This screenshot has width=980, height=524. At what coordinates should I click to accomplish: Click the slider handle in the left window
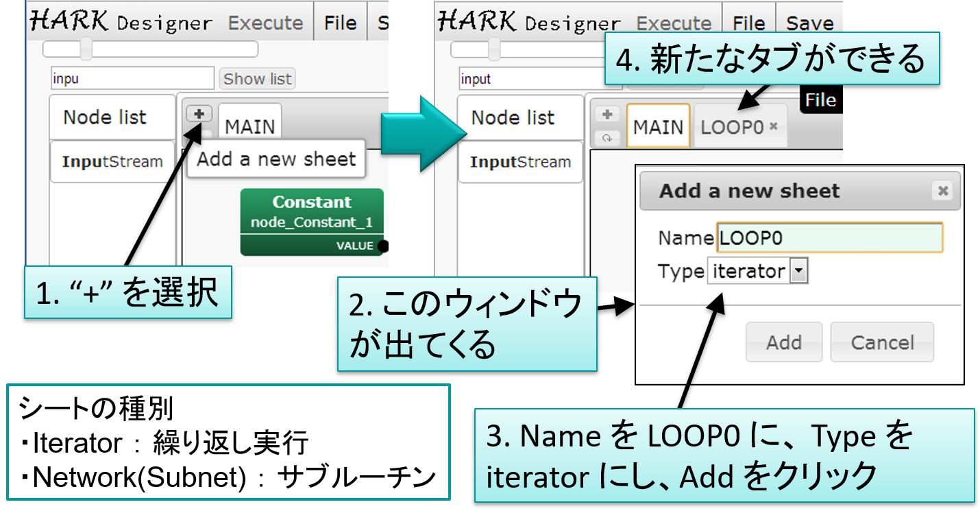[86, 49]
